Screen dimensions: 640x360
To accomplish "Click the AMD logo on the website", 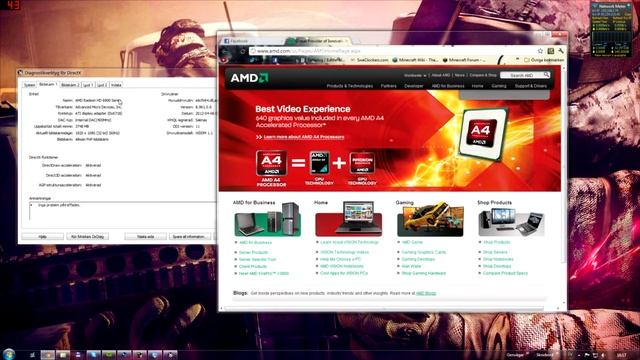I will [x=249, y=78].
